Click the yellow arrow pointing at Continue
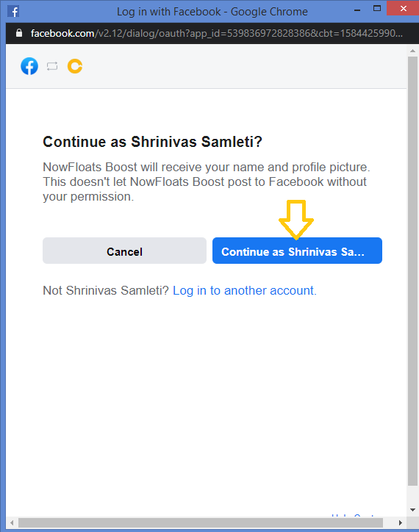The image size is (419, 532). click(x=296, y=220)
